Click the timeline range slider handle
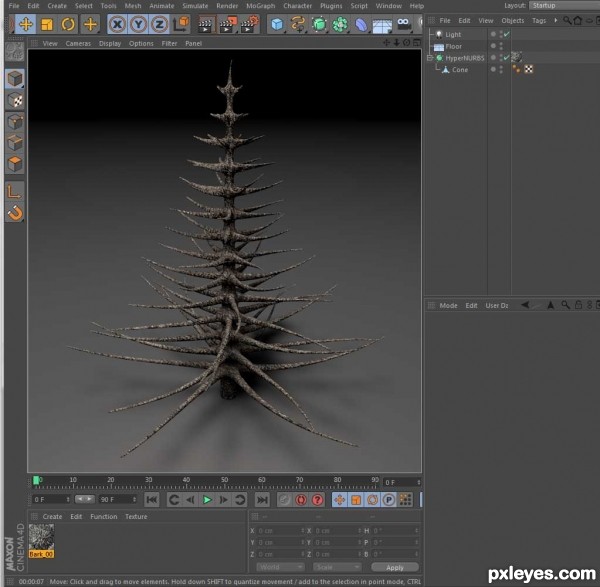This screenshot has width=600, height=587. pos(85,499)
